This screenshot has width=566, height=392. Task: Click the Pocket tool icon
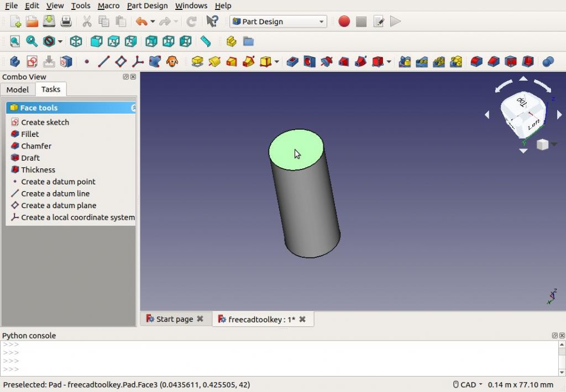click(292, 62)
